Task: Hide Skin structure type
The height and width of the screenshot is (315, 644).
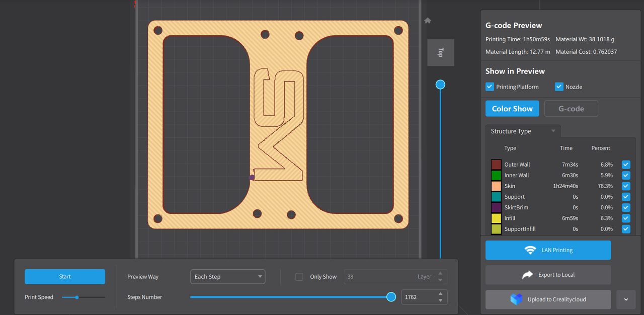Action: tap(626, 186)
